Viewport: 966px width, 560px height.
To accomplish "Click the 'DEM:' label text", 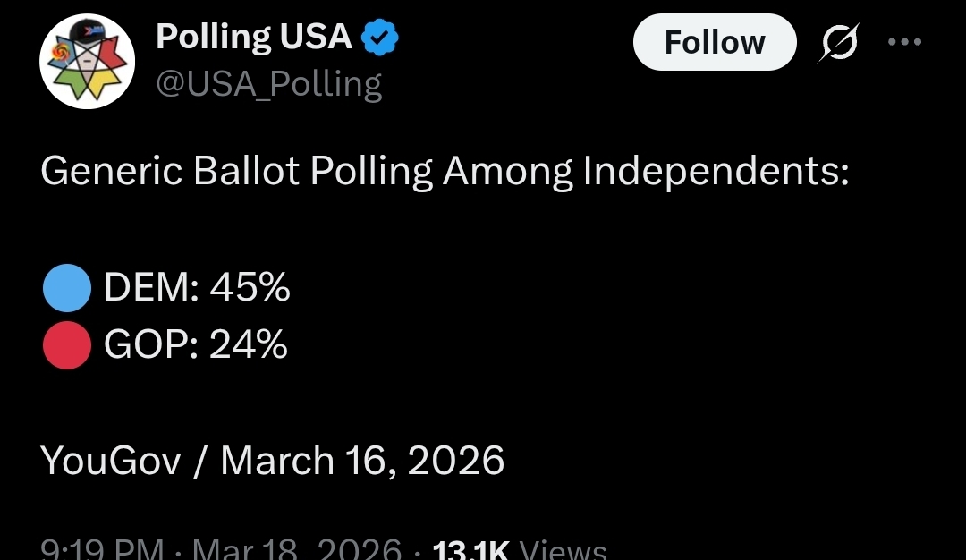I will tap(152, 289).
